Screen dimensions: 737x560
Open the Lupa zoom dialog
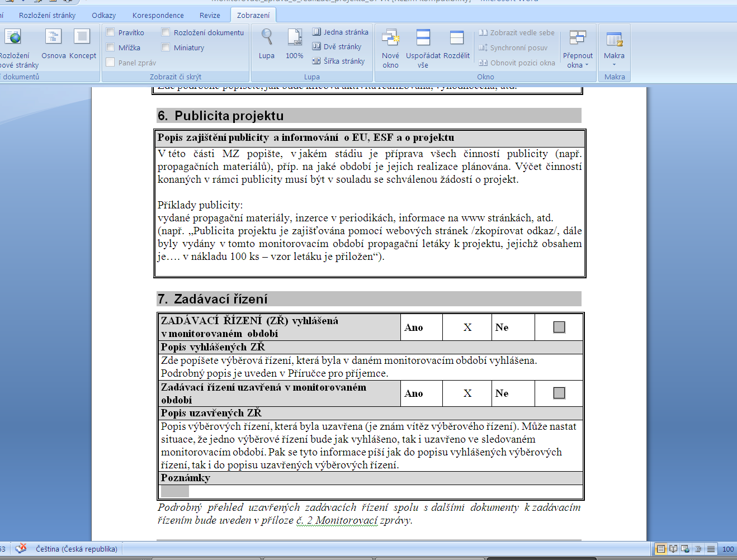tap(267, 45)
